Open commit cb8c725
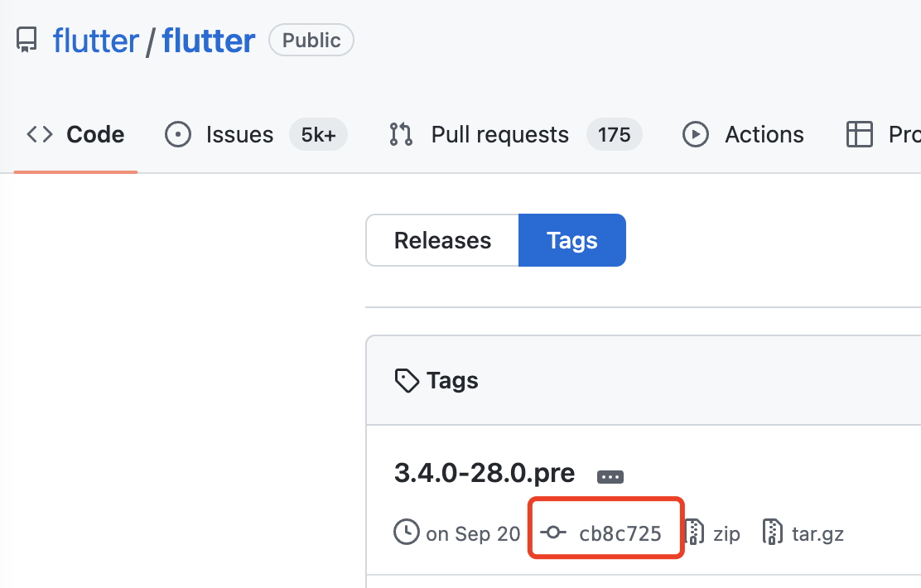921x588 pixels. click(x=620, y=533)
